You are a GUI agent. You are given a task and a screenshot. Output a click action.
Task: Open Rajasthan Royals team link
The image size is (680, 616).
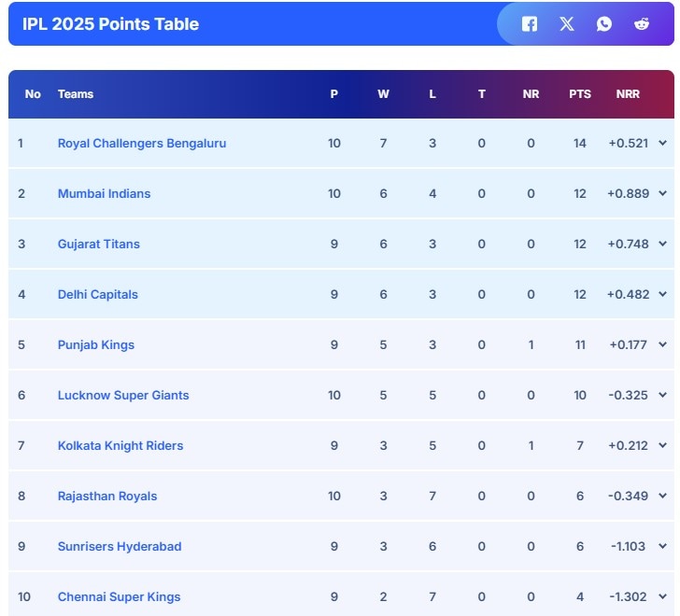(x=107, y=497)
